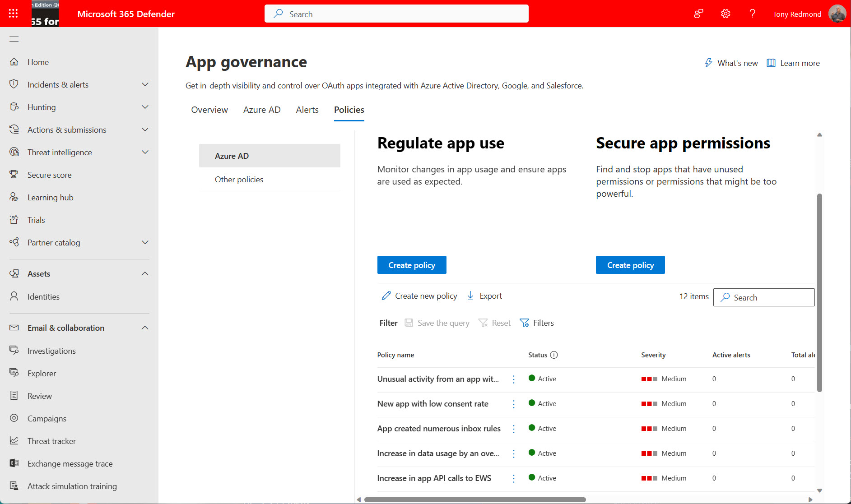Screen dimensions: 851x504
Task: Open What's new link
Action: coord(731,63)
